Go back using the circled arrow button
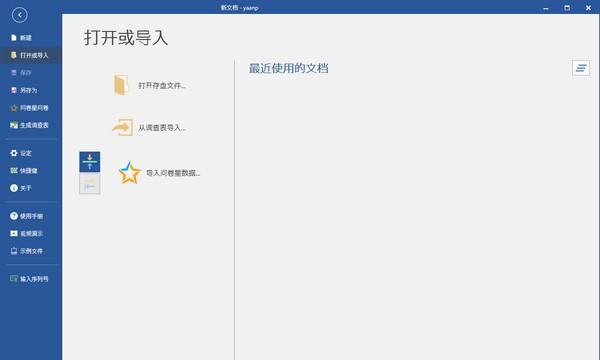This screenshot has height=360, width=600. click(20, 15)
